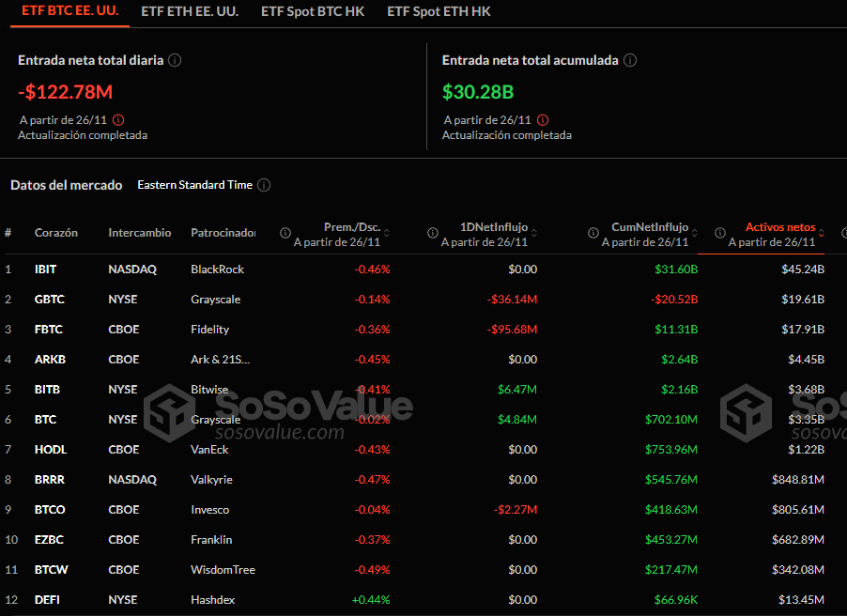The height and width of the screenshot is (616, 847).
Task: Click info icon before CumNetInflujo column header
Action: (x=594, y=233)
